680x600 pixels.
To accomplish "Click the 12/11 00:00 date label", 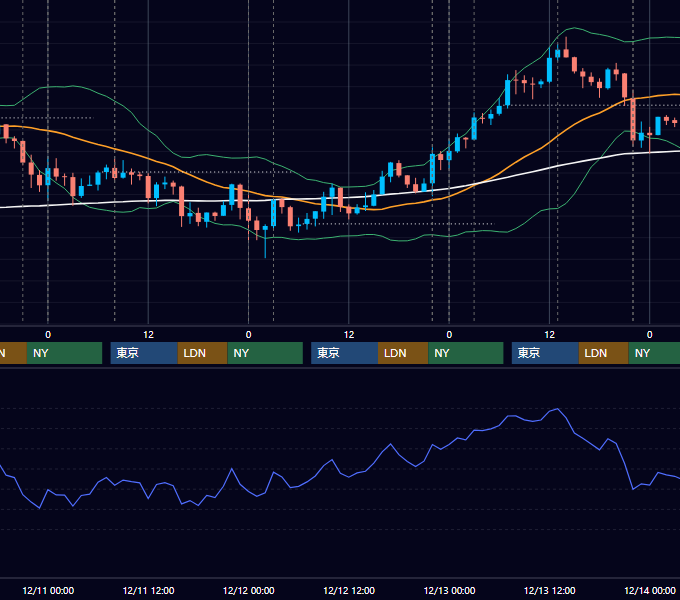I will click(x=48, y=590).
